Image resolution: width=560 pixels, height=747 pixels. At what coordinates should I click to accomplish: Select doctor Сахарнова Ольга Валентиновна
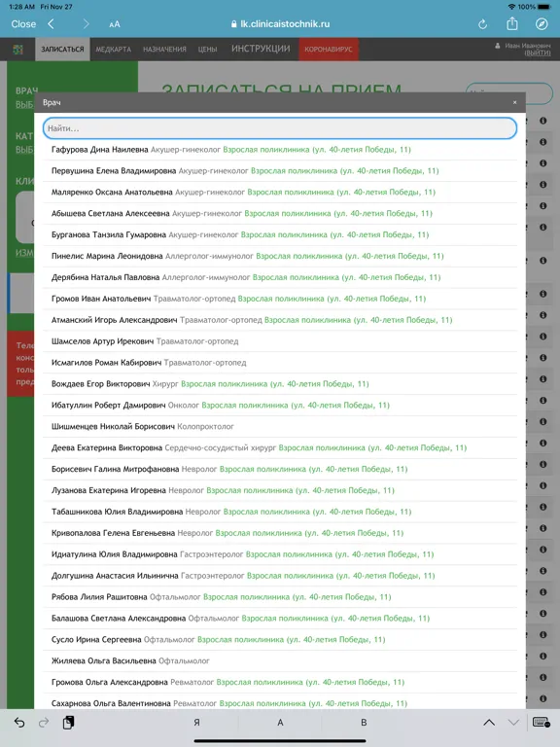pos(280,703)
